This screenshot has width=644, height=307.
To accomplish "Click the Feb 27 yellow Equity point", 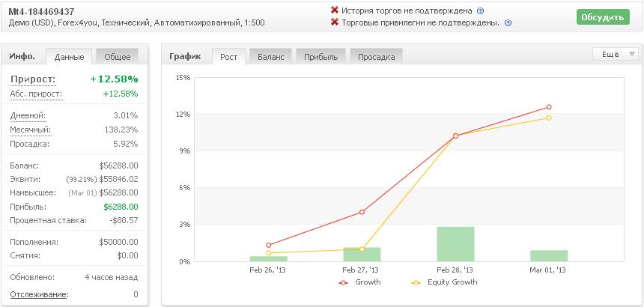I will (x=362, y=249).
